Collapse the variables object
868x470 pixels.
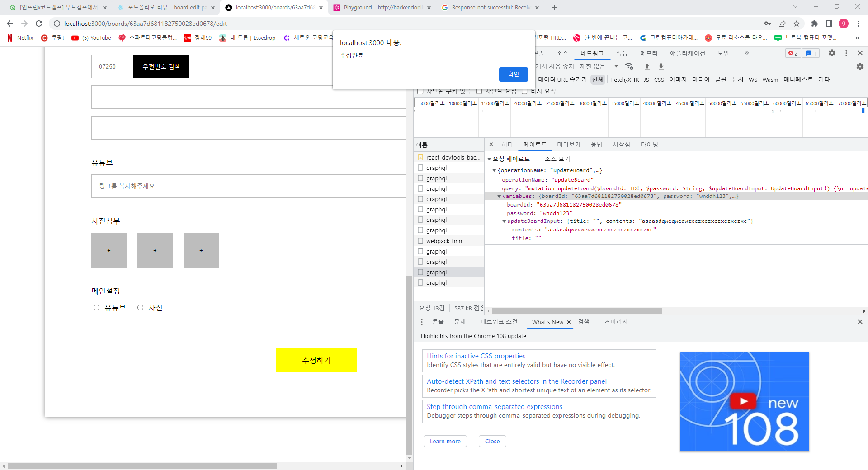click(x=499, y=196)
